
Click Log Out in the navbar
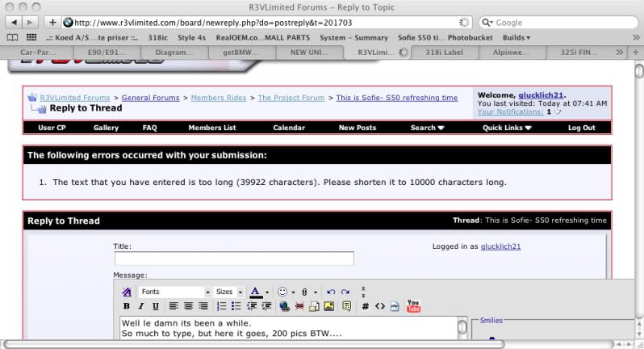pyautogui.click(x=581, y=128)
